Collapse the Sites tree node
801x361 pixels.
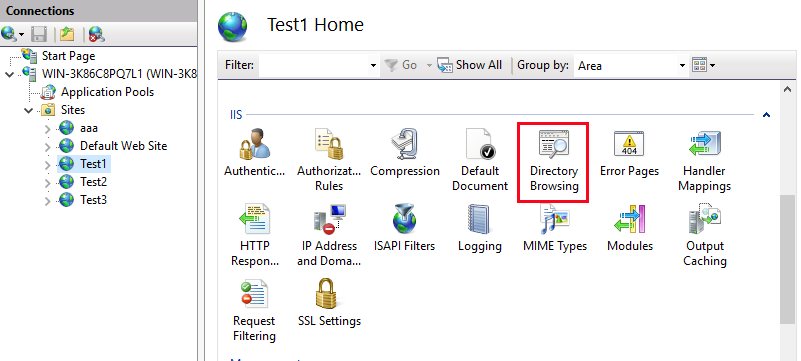[x=29, y=110]
